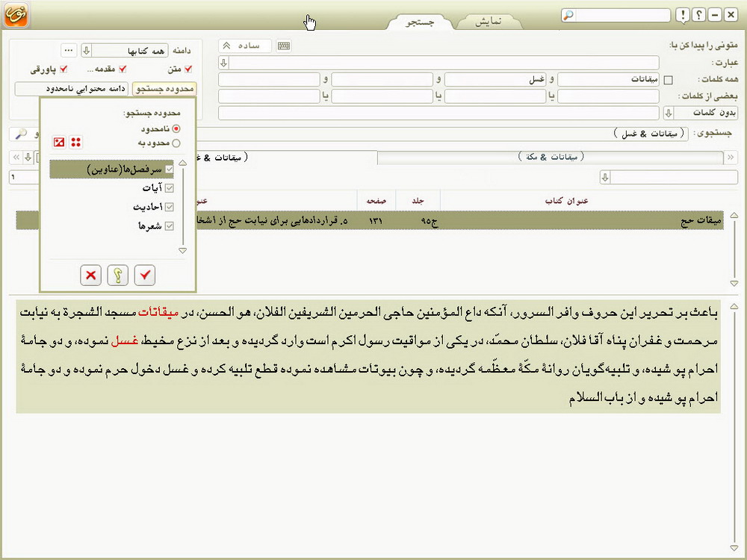Click the double-chevron icon beside ساده
Screen dimensions: 747x560
(x=227, y=46)
